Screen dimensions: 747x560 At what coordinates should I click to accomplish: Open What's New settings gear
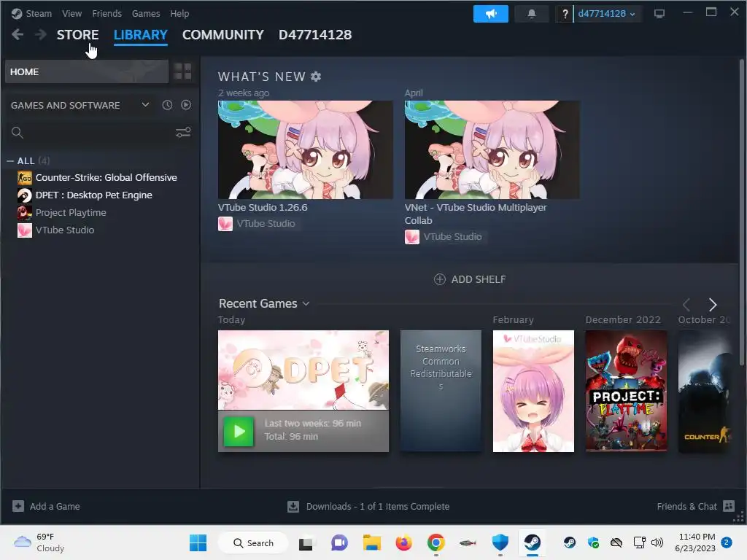point(316,76)
